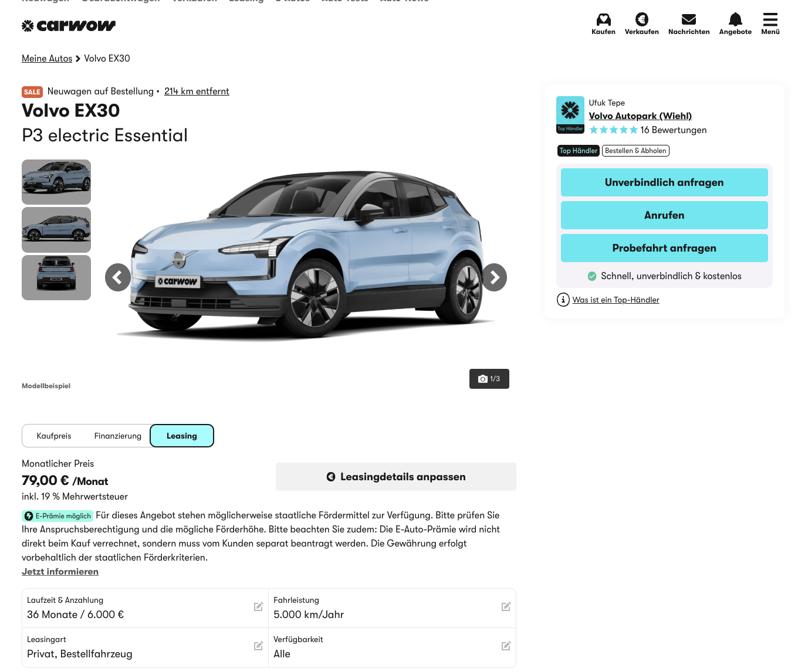Select the Leasing tab
Image resolution: width=798 pixels, height=672 pixels.
coord(182,436)
